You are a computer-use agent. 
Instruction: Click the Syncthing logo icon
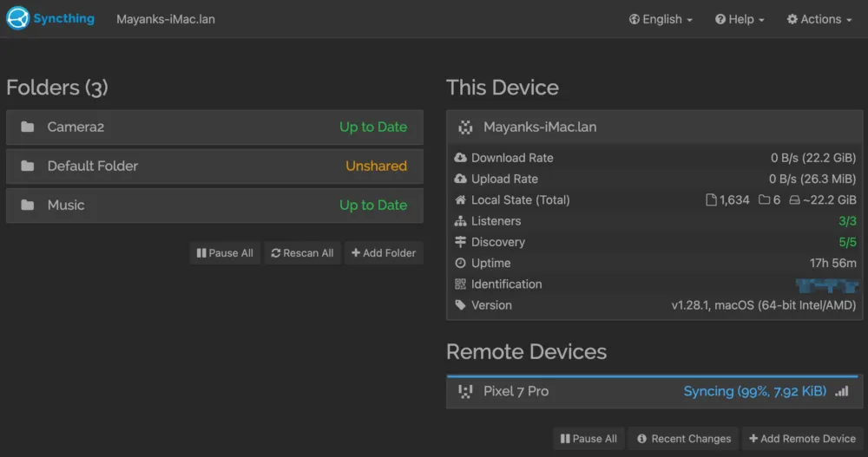pyautogui.click(x=17, y=18)
